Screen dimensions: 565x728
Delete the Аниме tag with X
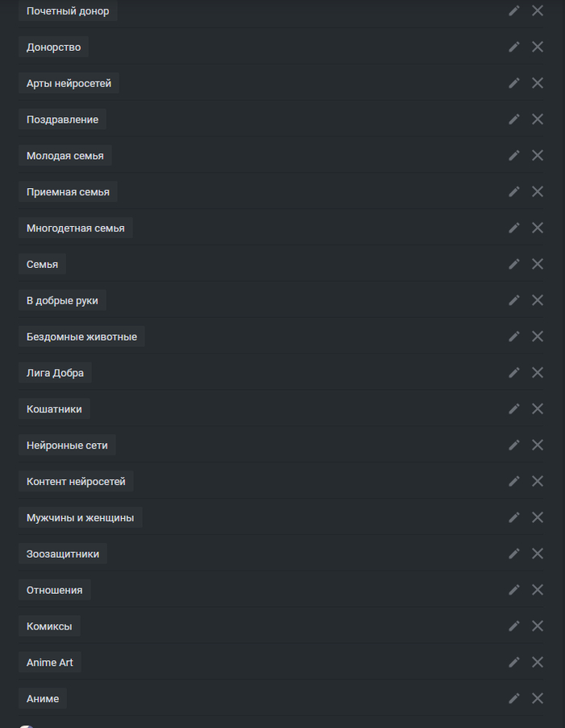[x=538, y=698]
